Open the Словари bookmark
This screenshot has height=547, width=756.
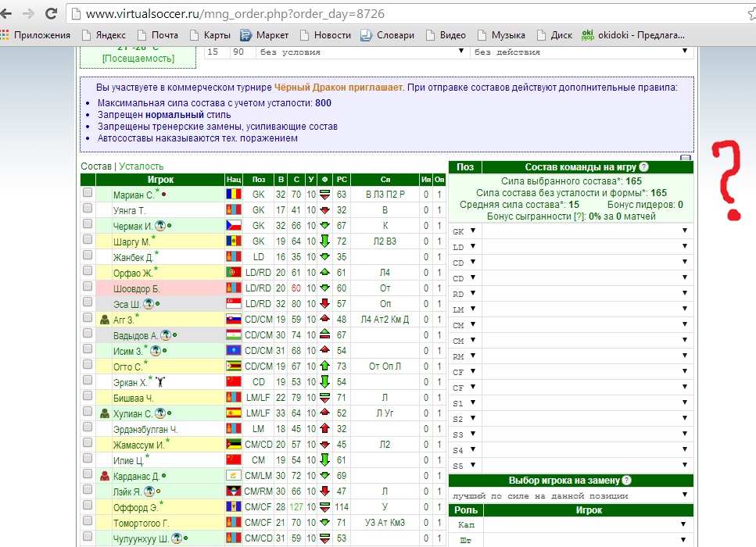(388, 34)
